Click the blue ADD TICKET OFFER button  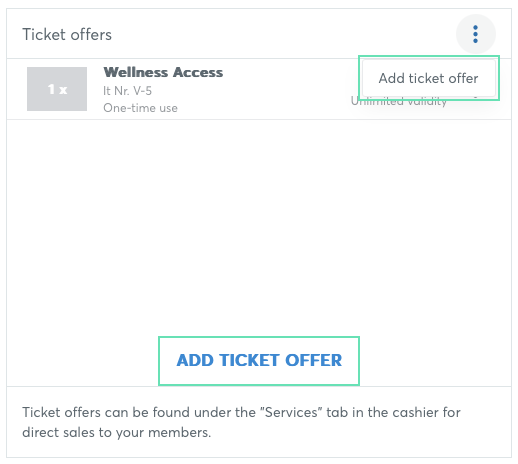(x=259, y=360)
